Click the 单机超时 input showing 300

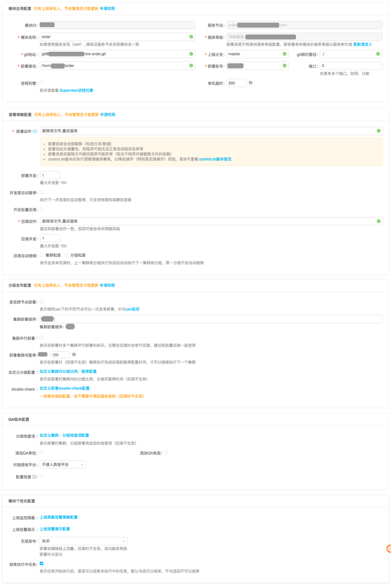click(236, 83)
